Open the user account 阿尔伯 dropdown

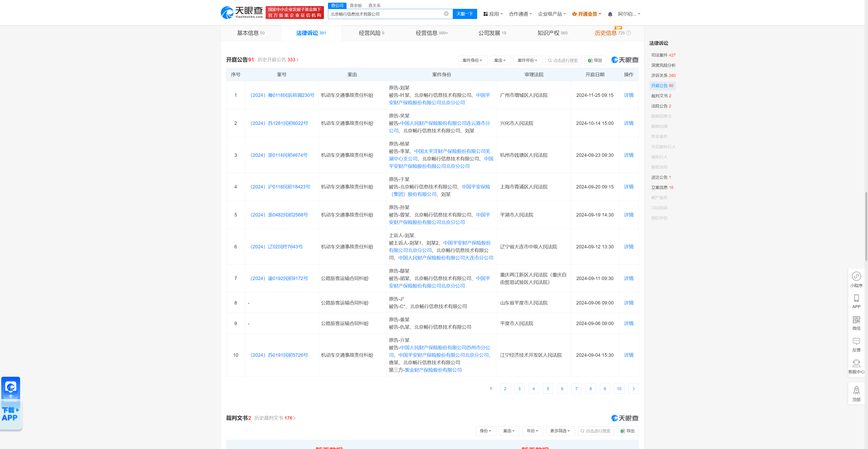tap(629, 14)
